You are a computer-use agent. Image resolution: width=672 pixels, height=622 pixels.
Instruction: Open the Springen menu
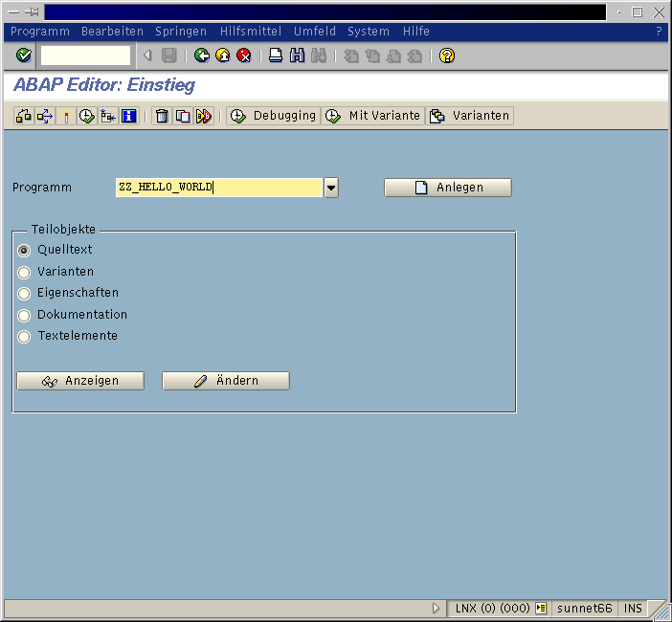180,32
